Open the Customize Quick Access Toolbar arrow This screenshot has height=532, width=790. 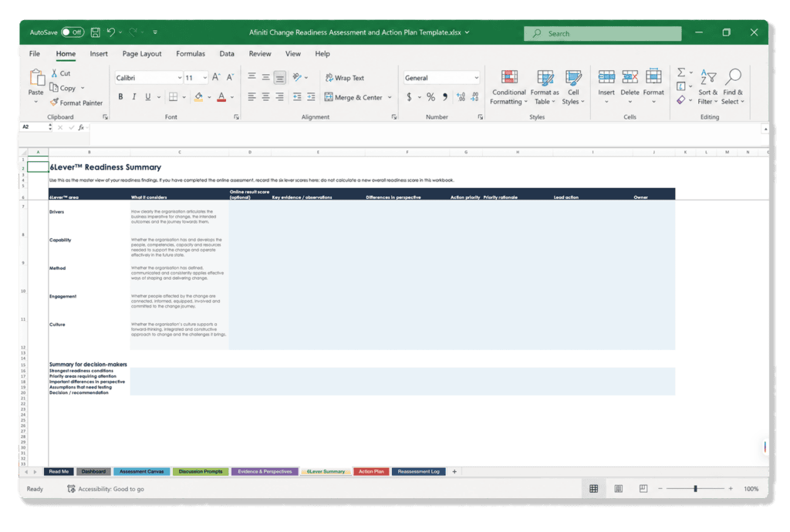(155, 32)
